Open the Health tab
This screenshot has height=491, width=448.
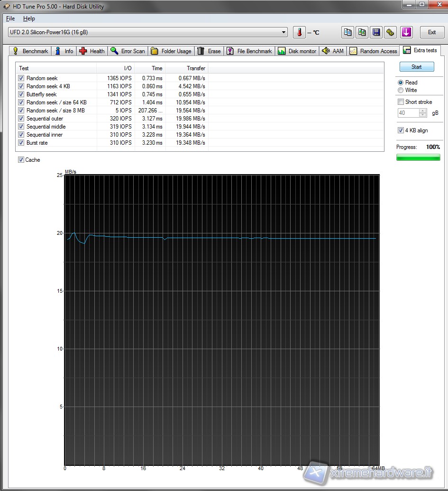(92, 51)
